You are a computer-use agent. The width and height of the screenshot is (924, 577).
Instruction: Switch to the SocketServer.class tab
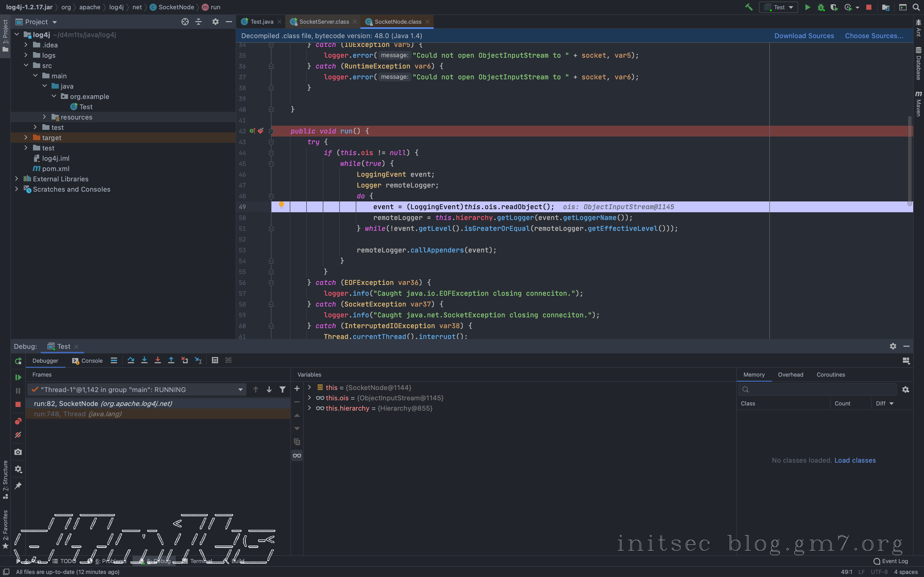click(324, 22)
